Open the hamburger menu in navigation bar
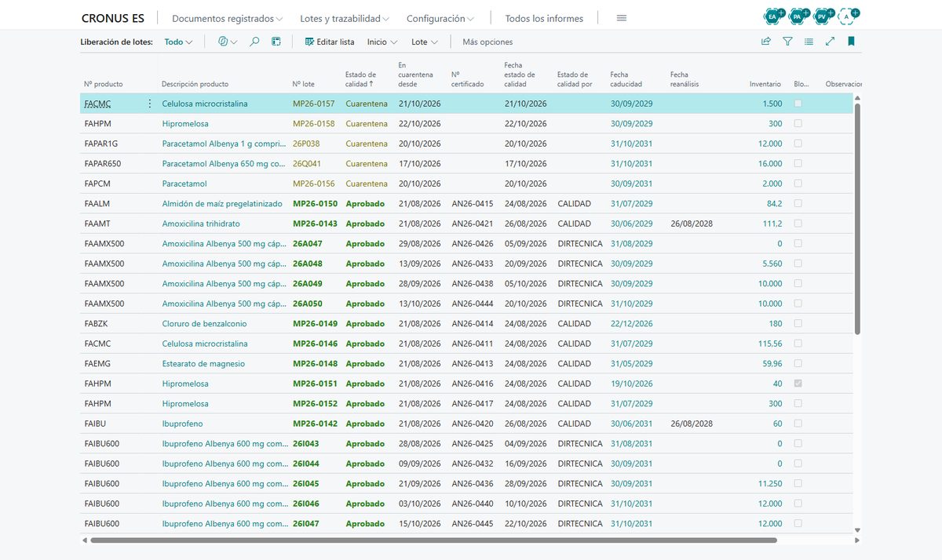Viewport: 942px width, 560px height. [x=622, y=18]
